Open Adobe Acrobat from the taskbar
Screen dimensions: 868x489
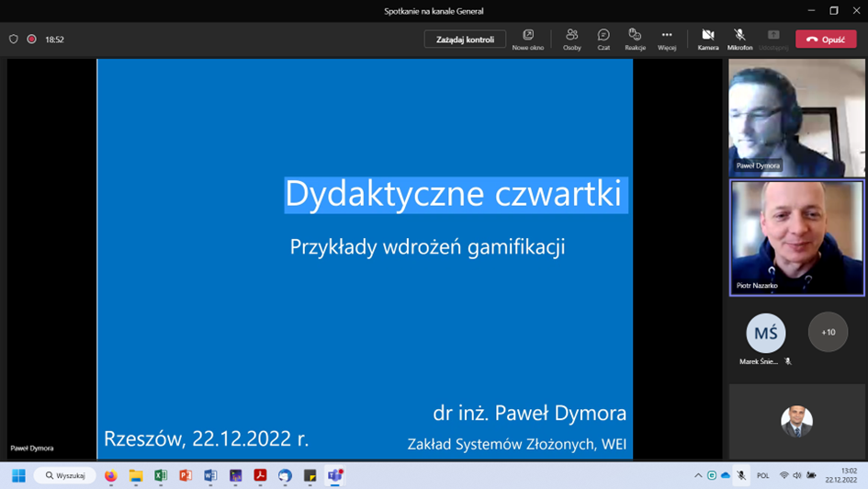tap(260, 475)
